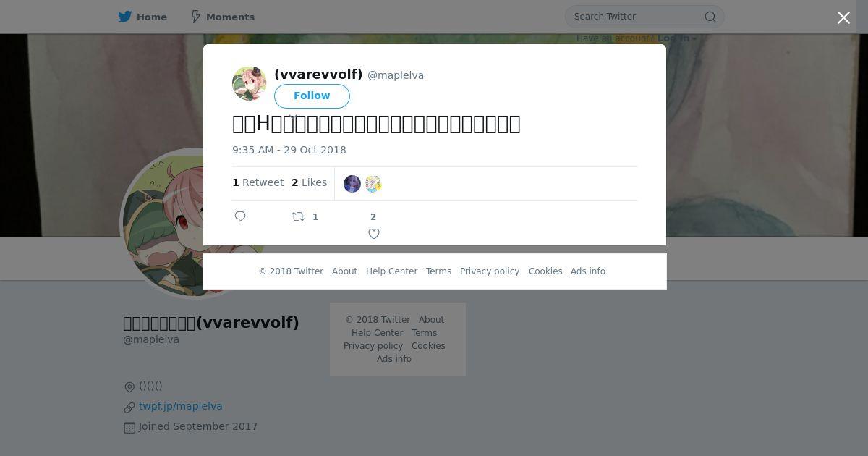The image size is (868, 456).
Task: Open Help Center link in modal footer
Action: (391, 271)
